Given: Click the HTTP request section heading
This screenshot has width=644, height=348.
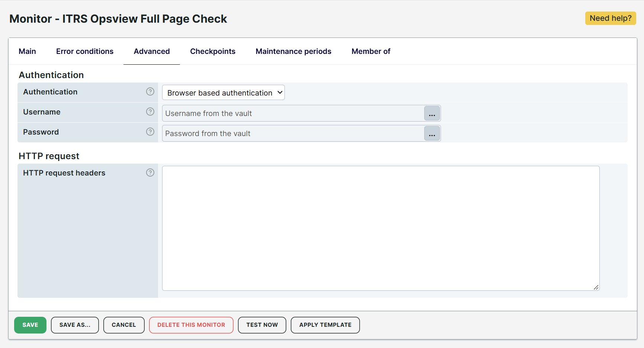Looking at the screenshot, I should pyautogui.click(x=49, y=156).
